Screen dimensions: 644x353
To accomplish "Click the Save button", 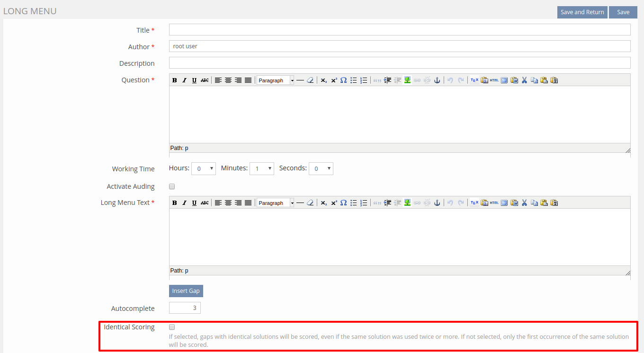I will tap(623, 12).
